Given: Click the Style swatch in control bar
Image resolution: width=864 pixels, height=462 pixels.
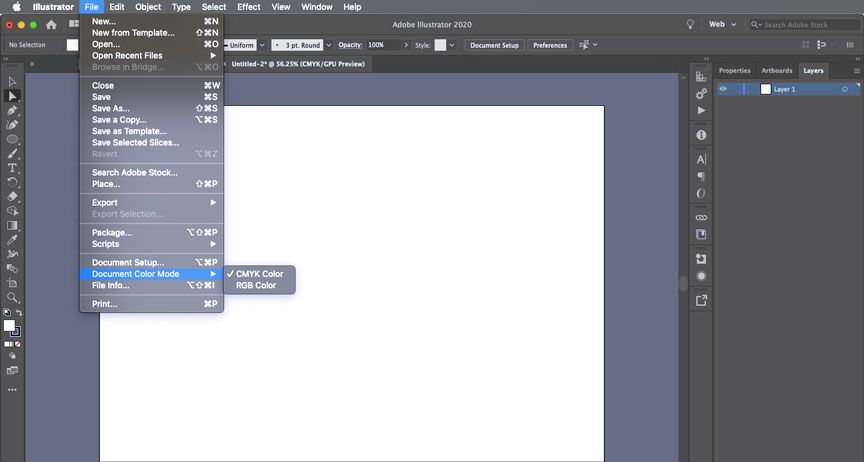Looking at the screenshot, I should coord(440,45).
